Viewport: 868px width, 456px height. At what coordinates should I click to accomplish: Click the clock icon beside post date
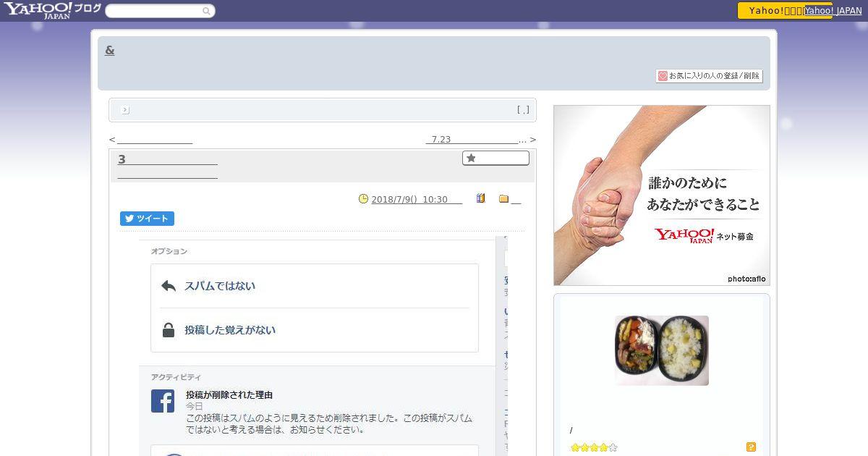pos(364,199)
